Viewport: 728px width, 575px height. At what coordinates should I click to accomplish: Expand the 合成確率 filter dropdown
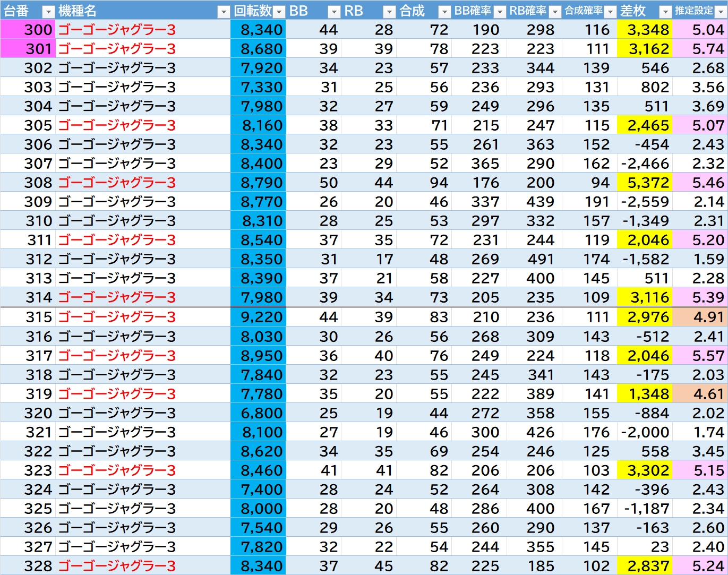click(610, 12)
